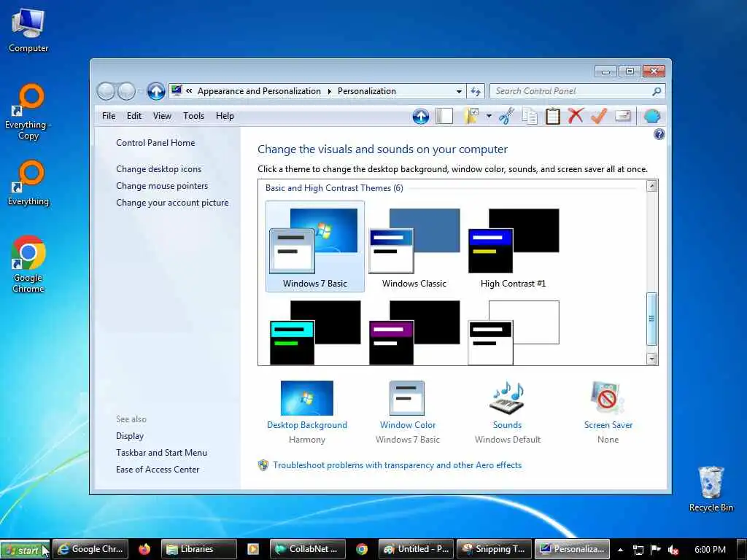This screenshot has height=560, width=747.
Task: Open Window Color settings
Action: [407, 412]
